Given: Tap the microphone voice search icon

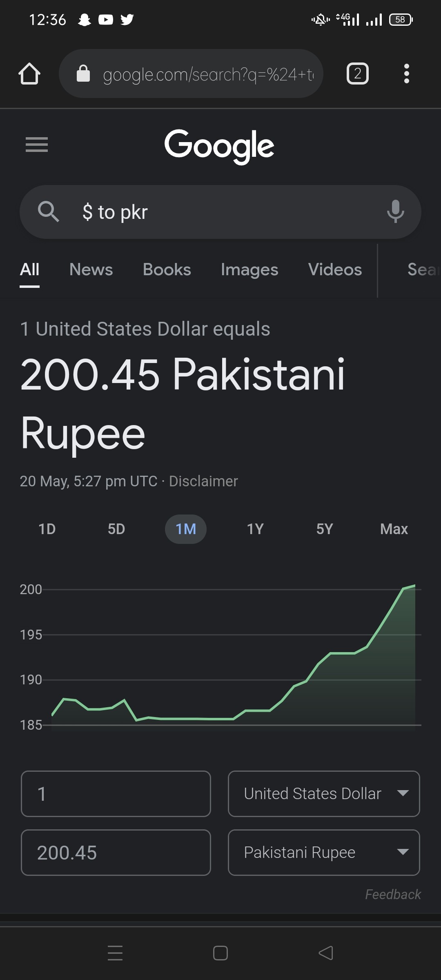Looking at the screenshot, I should click(395, 212).
